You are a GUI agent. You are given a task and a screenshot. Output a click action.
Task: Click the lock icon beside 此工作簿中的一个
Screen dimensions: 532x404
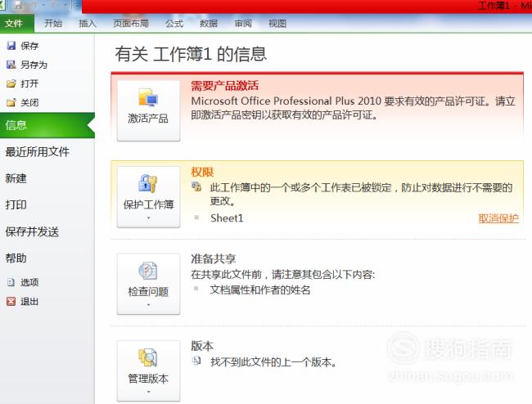tap(196, 186)
